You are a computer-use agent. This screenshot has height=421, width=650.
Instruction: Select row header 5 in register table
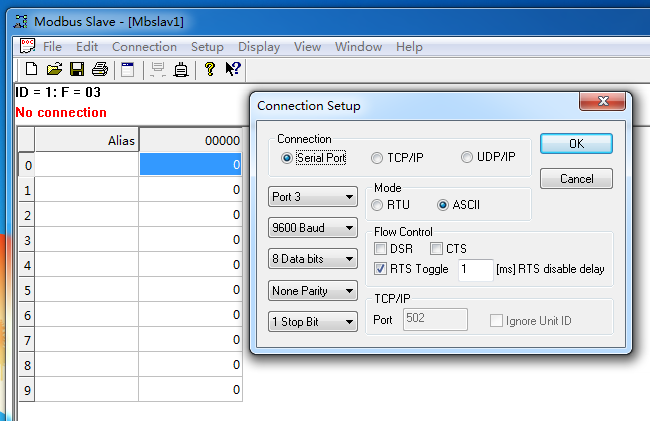pyautogui.click(x=27, y=290)
